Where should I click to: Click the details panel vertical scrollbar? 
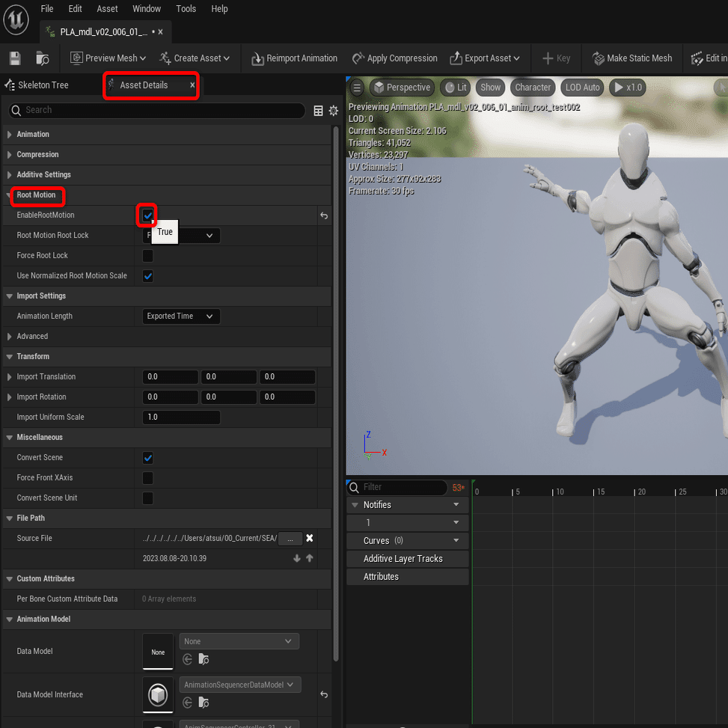[x=336, y=394]
